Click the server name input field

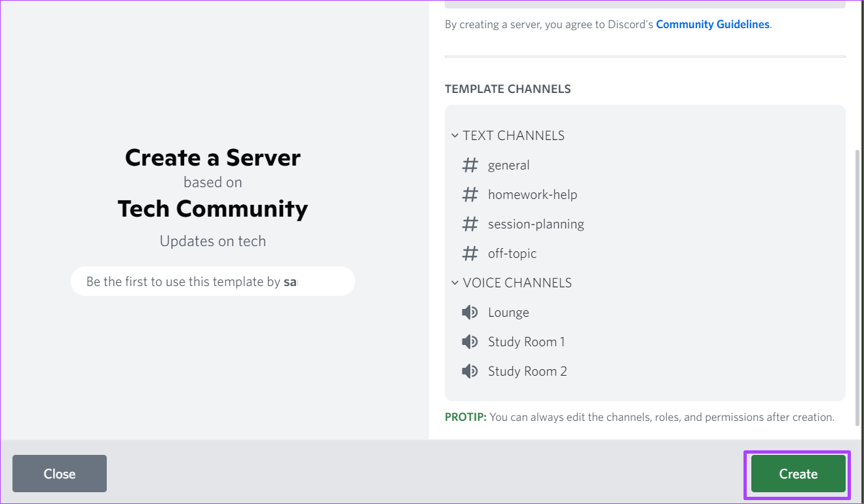[212, 281]
